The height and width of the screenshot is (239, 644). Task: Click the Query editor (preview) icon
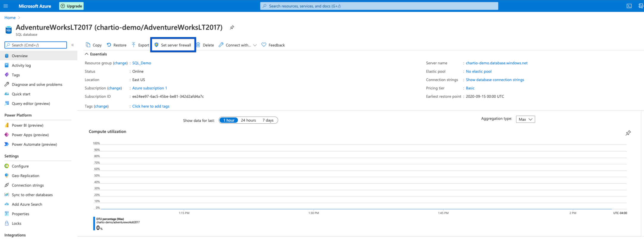point(7,103)
